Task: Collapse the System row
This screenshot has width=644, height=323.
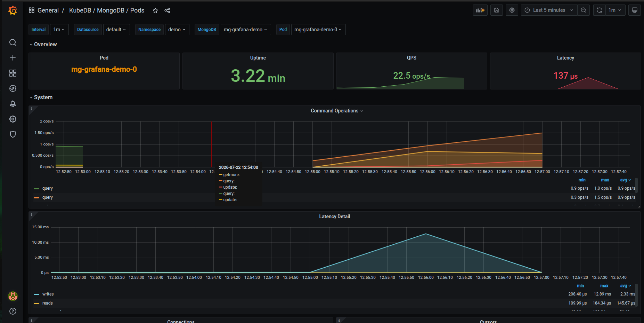Action: pyautogui.click(x=41, y=97)
